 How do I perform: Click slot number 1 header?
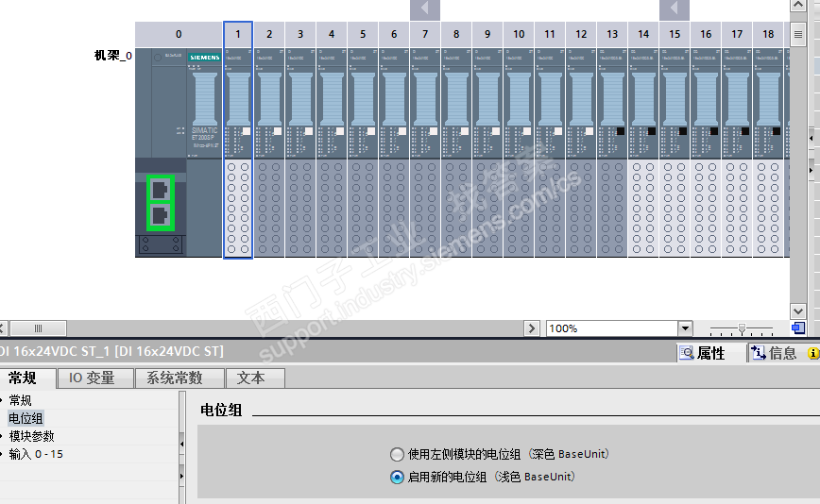click(238, 35)
